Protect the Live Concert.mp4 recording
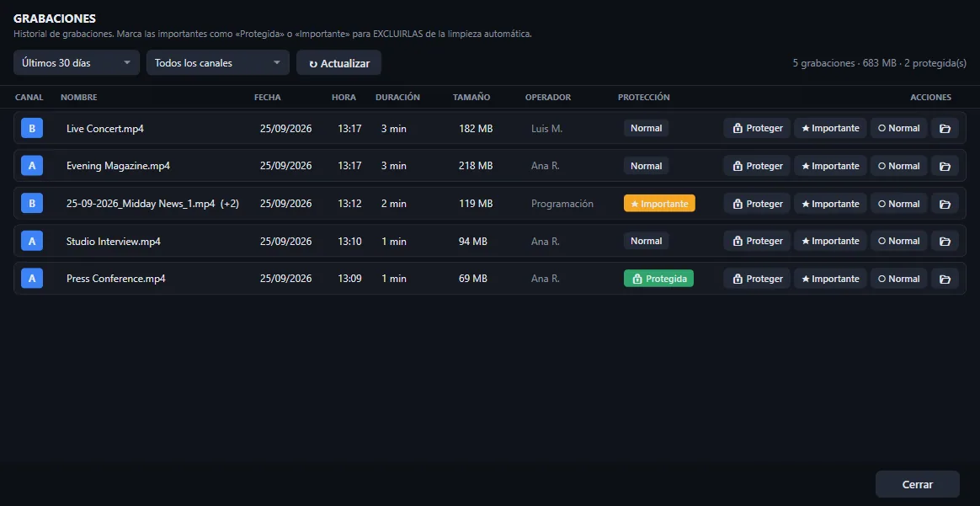This screenshot has height=506, width=980. [x=757, y=128]
